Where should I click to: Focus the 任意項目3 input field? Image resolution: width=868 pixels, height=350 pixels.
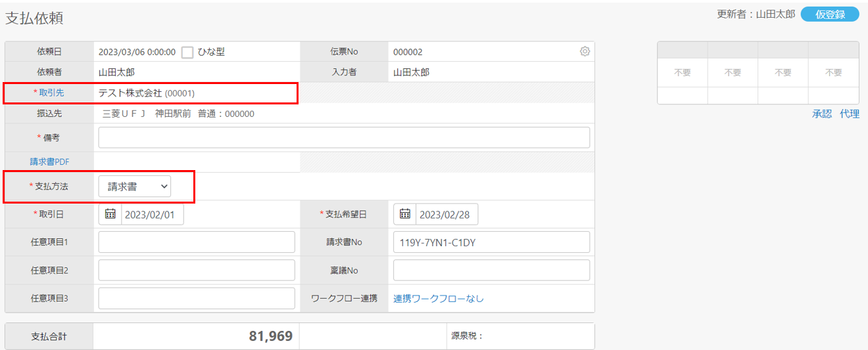point(197,298)
